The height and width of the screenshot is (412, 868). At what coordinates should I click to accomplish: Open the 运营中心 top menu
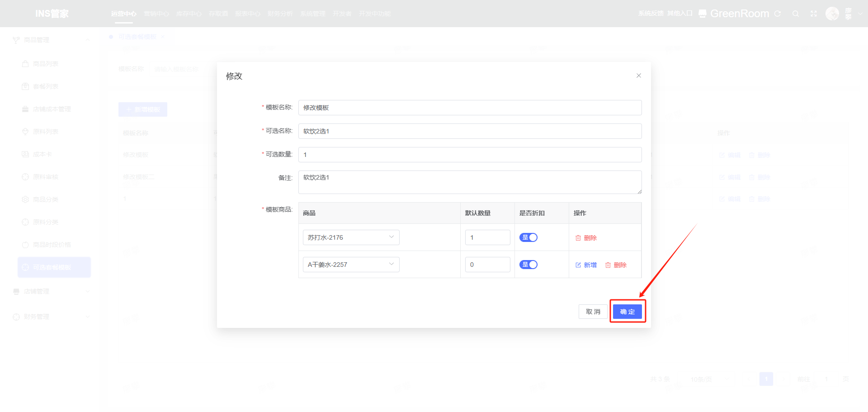pos(124,14)
